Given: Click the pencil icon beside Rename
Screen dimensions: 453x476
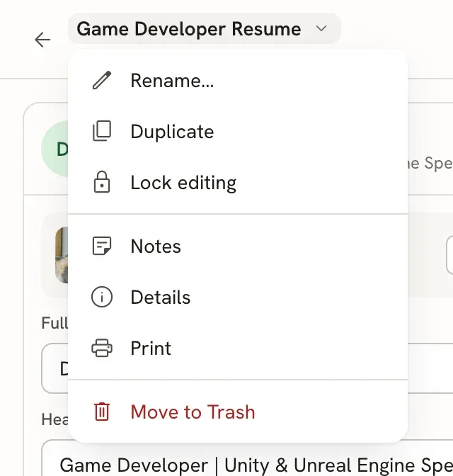Looking at the screenshot, I should [102, 81].
